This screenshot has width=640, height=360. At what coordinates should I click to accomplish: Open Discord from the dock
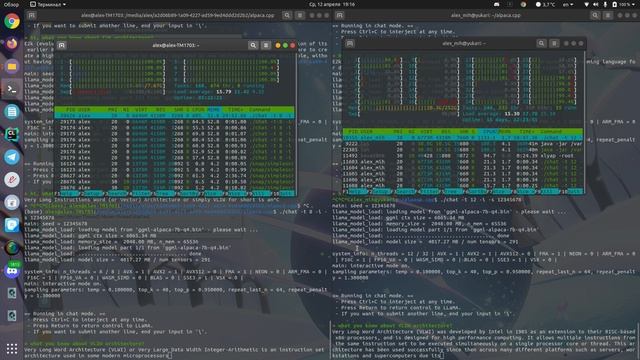tap(12, 271)
